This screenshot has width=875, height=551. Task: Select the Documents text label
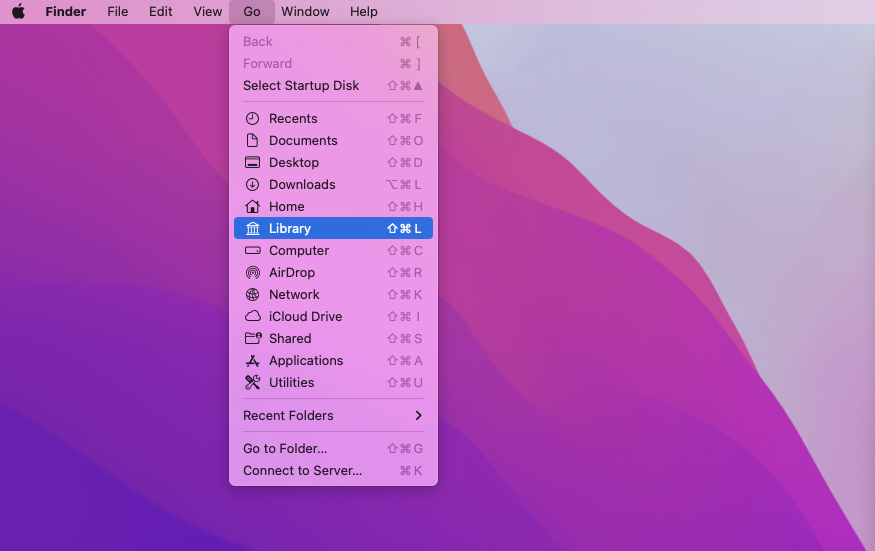(x=303, y=140)
